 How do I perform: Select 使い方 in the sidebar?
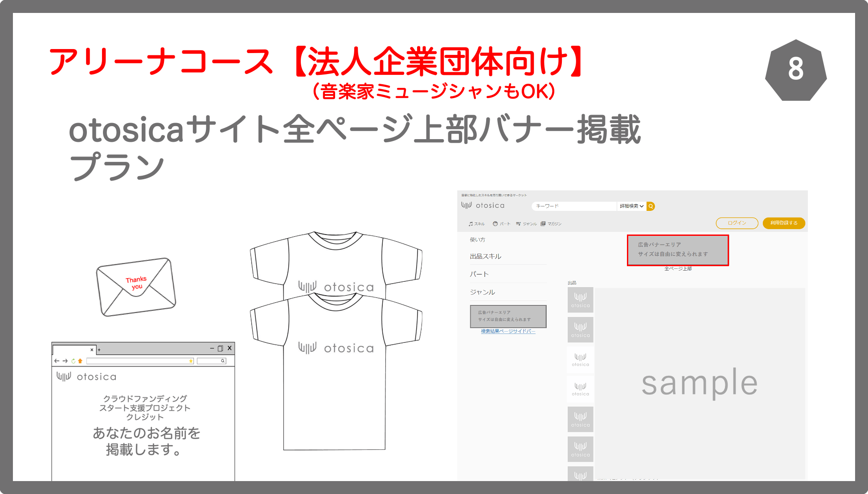(x=478, y=239)
